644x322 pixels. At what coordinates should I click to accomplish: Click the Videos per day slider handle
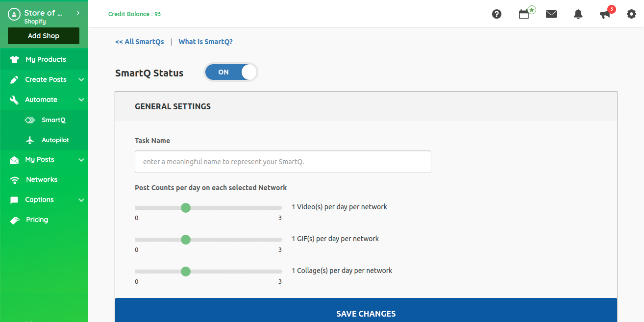tap(185, 208)
